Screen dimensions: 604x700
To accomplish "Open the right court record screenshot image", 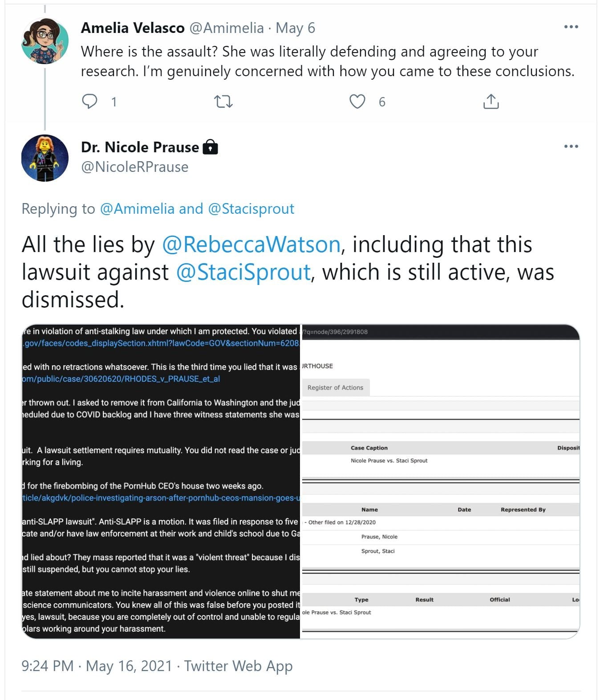I will coord(440,481).
